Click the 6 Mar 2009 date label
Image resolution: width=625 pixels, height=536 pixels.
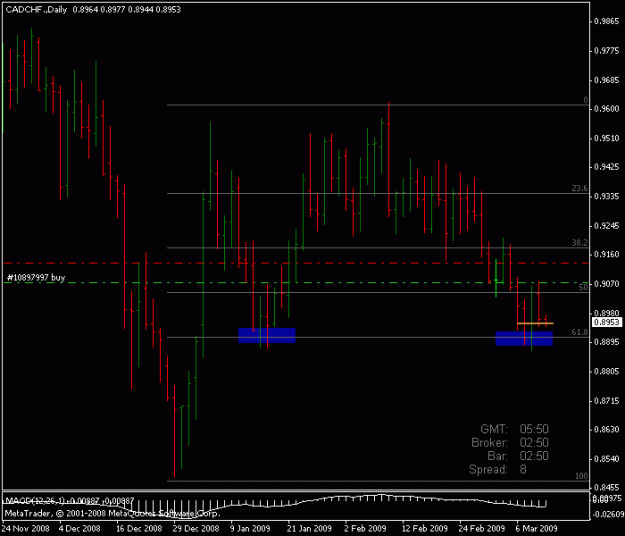tap(536, 529)
